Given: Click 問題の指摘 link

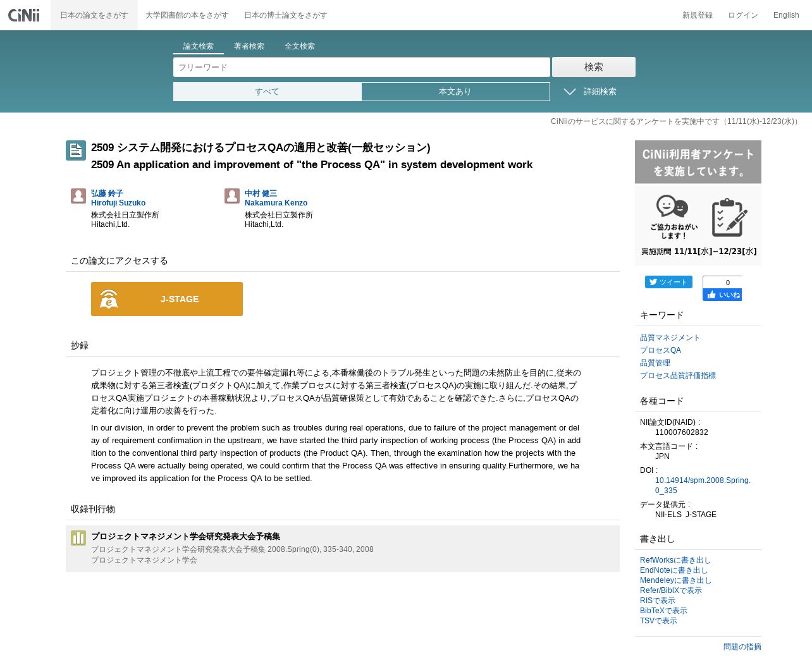Looking at the screenshot, I should click(x=742, y=647).
